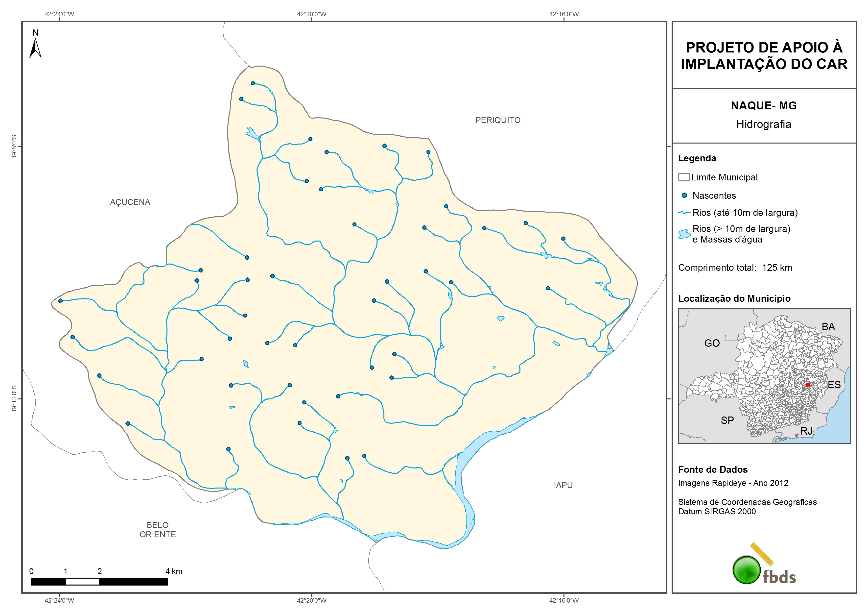Viewport: 868px width, 614px height.
Task: Click the Limite Municipal legend box symbol
Action: coord(683,177)
